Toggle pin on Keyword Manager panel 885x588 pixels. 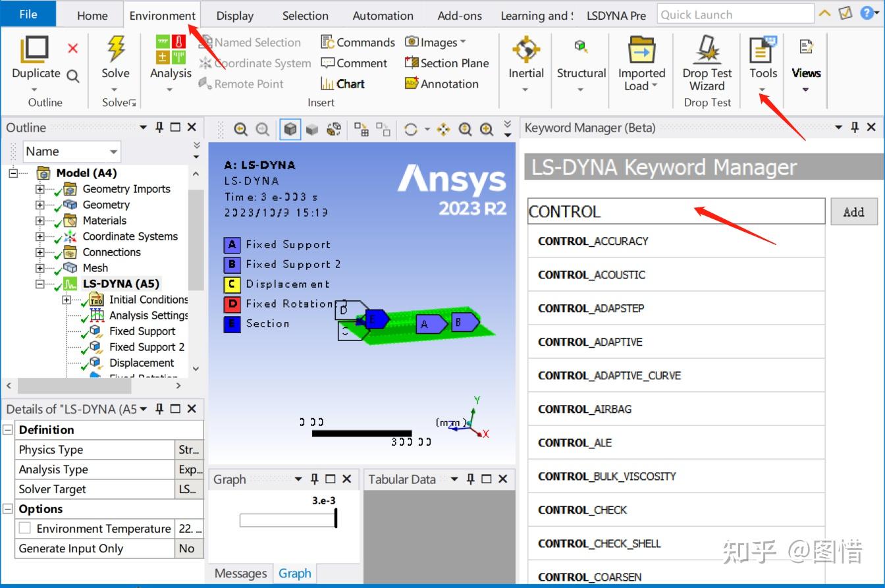click(x=854, y=127)
